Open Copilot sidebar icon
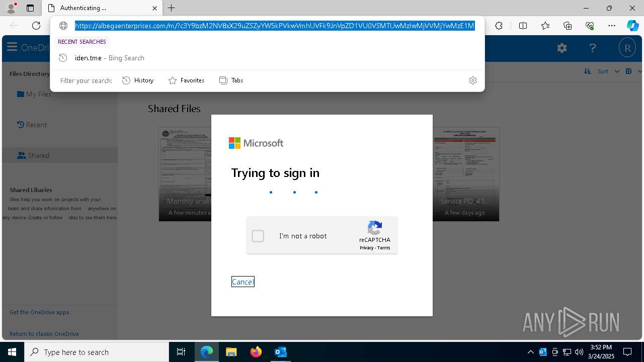 pos(632,26)
